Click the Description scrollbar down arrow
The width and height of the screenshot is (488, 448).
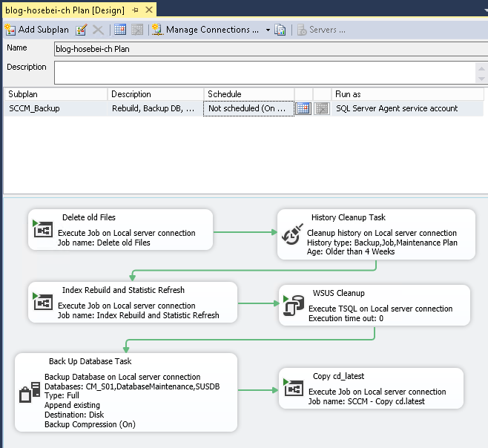point(481,79)
